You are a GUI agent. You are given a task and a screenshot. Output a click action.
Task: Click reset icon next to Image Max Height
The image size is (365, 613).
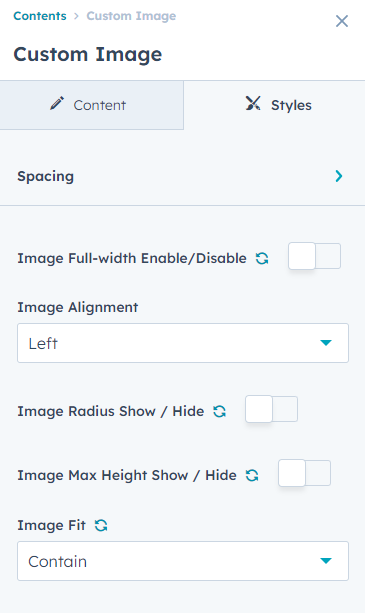(x=252, y=475)
